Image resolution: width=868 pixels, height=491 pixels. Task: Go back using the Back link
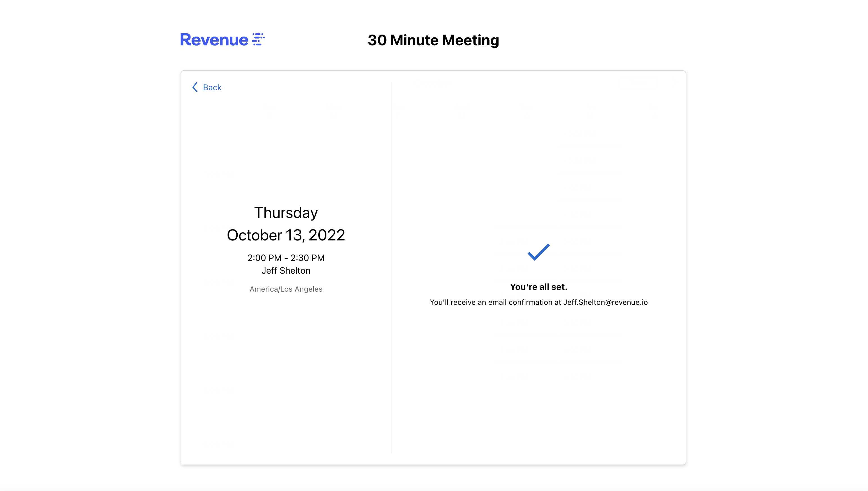[x=212, y=88]
